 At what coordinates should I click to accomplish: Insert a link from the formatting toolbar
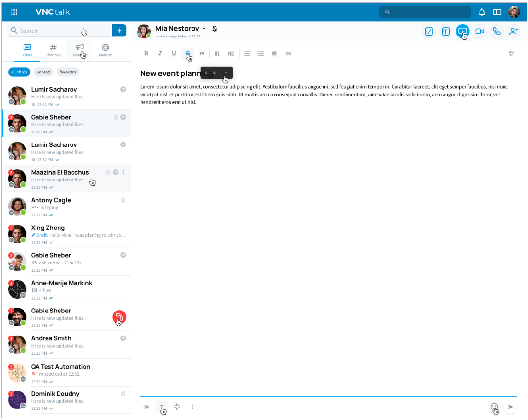click(288, 54)
